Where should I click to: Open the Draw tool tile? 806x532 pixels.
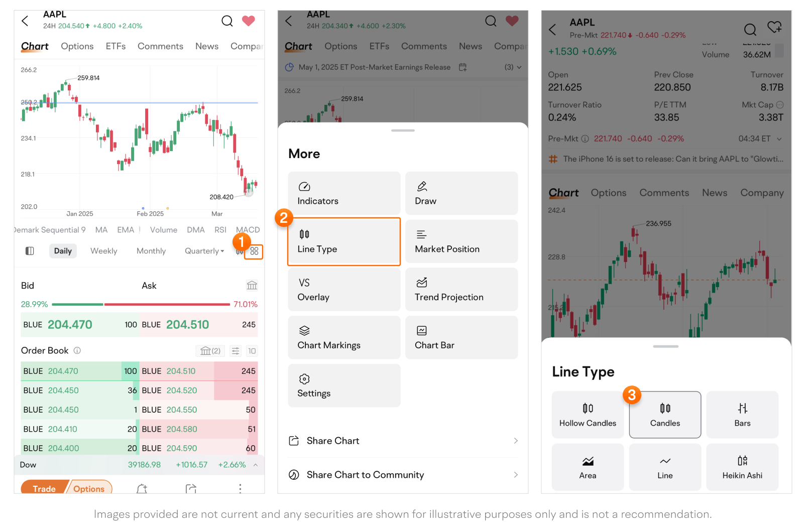click(x=461, y=194)
